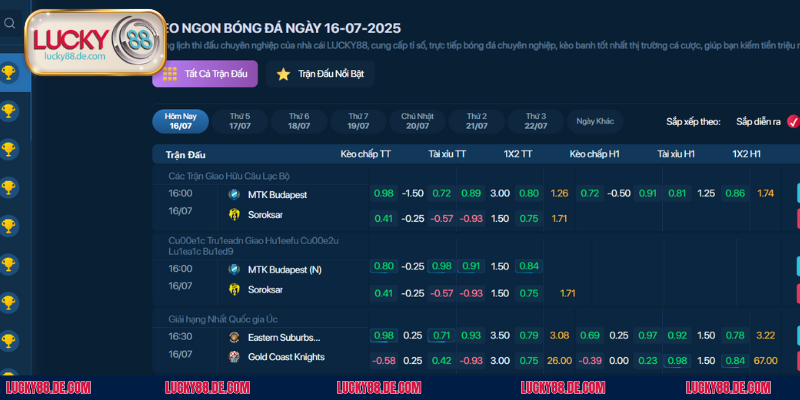Pick the 26.00 odds value
800x400 pixels.
pyautogui.click(x=560, y=360)
